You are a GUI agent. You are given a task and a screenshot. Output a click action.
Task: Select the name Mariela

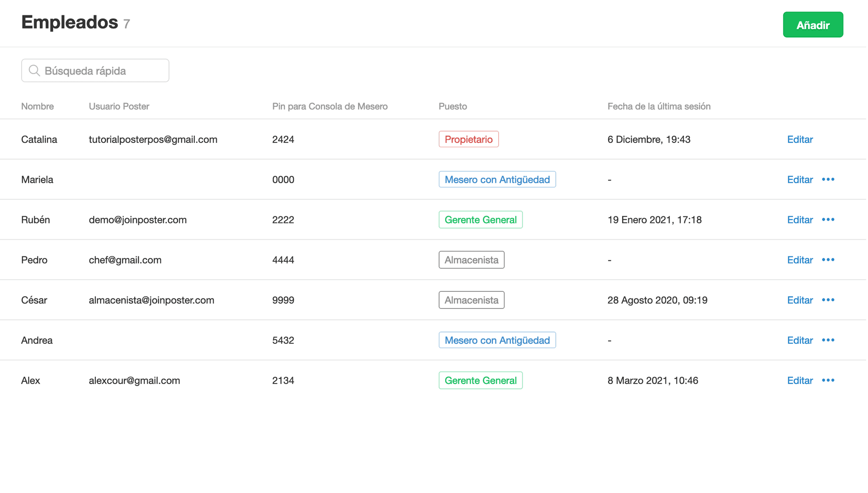[x=37, y=180]
